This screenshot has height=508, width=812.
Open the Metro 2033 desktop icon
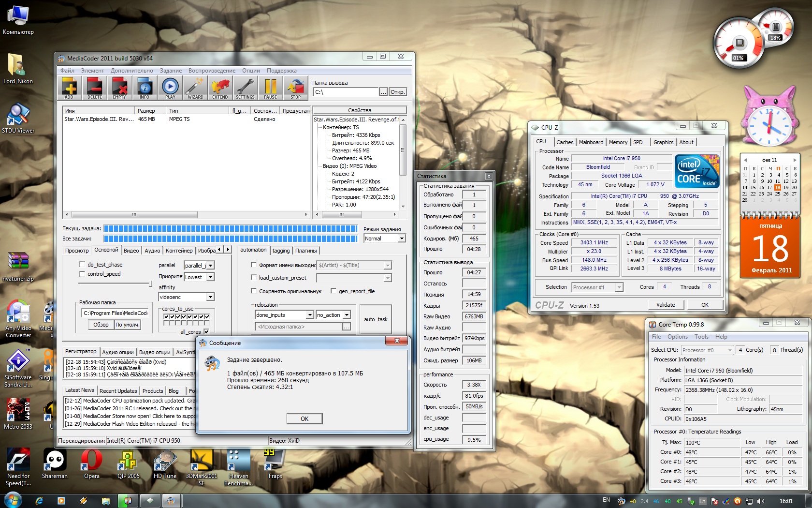click(x=18, y=415)
